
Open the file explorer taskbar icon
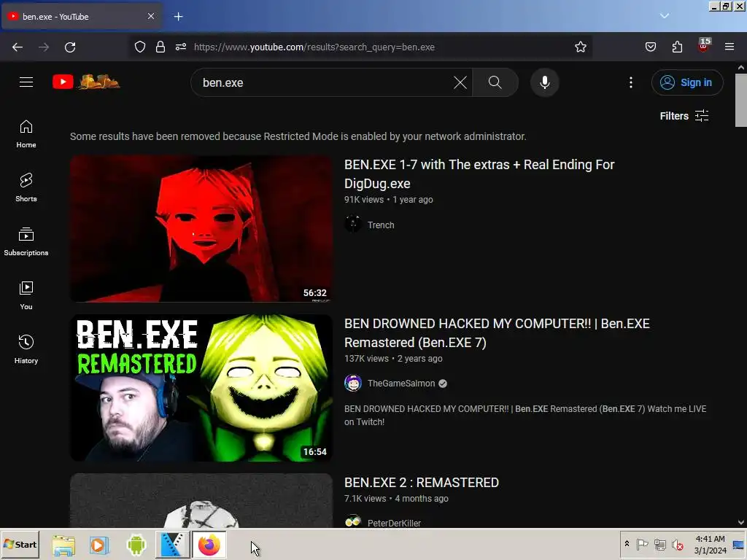63,545
